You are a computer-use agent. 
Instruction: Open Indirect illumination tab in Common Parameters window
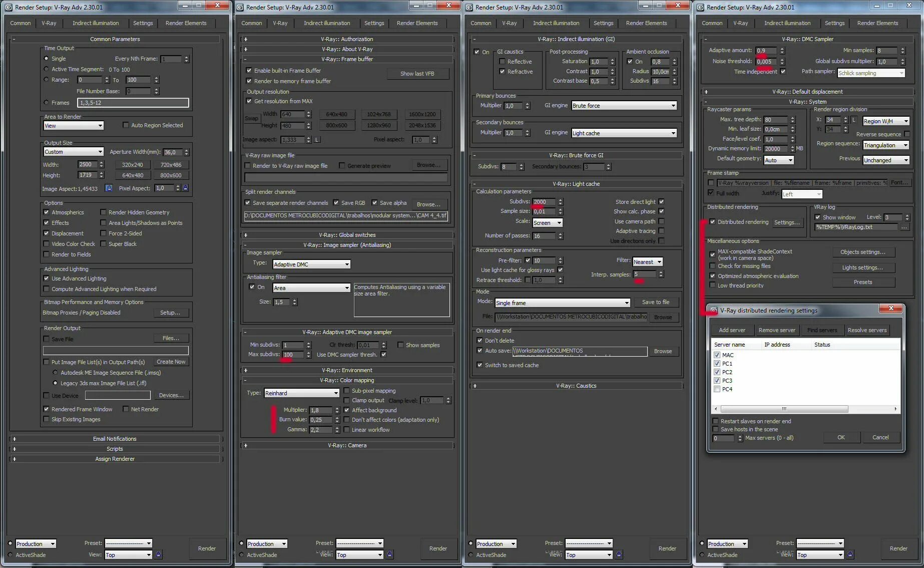click(96, 23)
